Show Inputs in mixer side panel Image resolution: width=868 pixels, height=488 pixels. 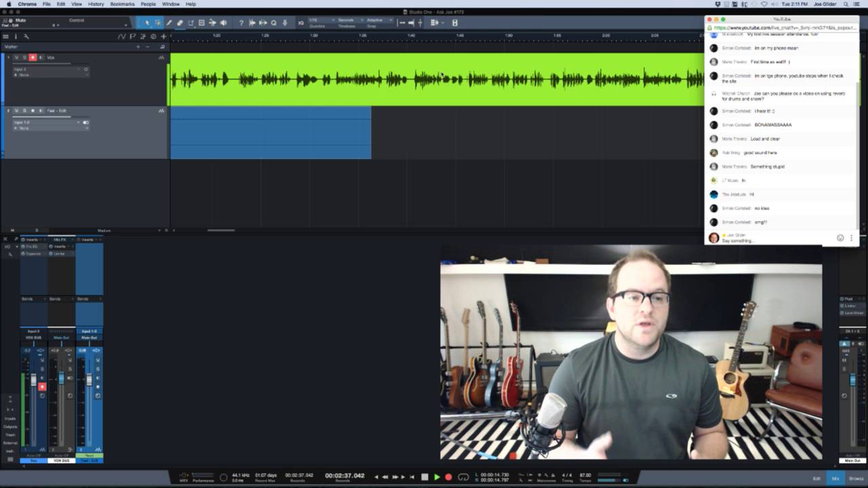coord(10,418)
